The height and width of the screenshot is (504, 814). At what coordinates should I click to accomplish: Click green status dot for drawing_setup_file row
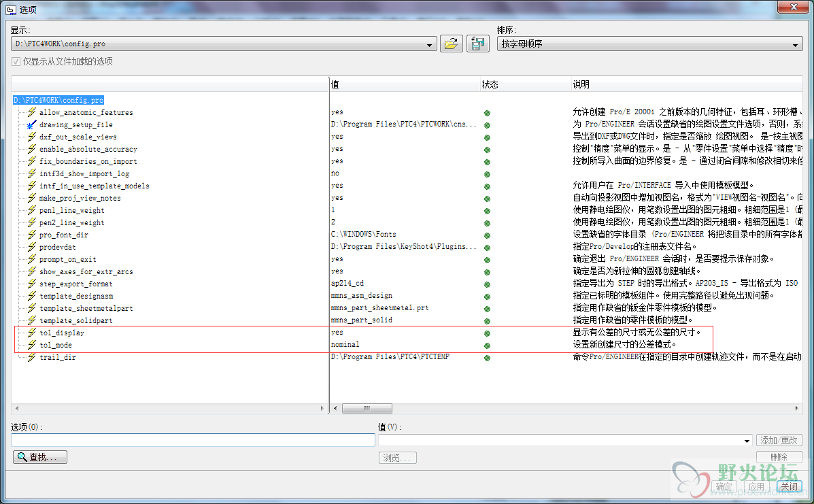click(487, 125)
